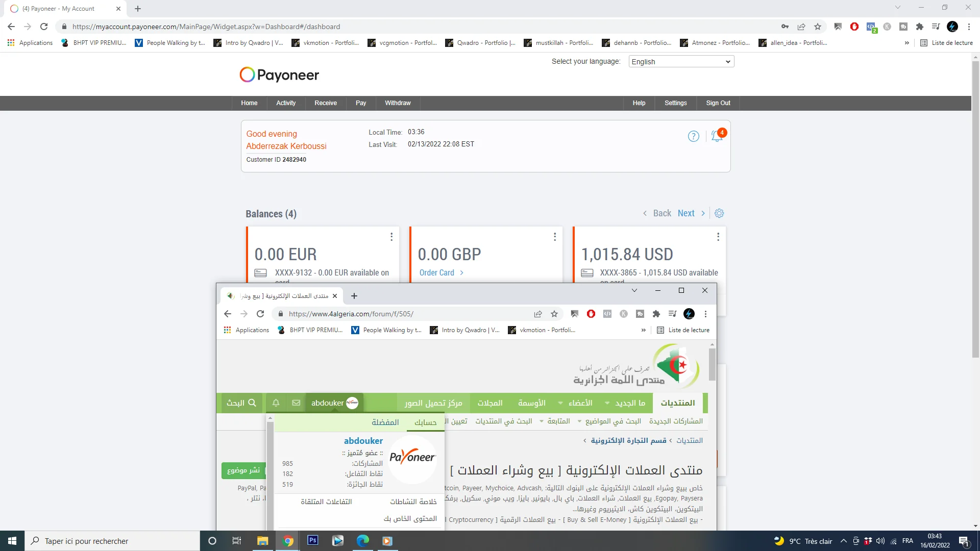980x551 pixels.
Task: Open EUR balance three-dot menu
Action: click(x=391, y=237)
